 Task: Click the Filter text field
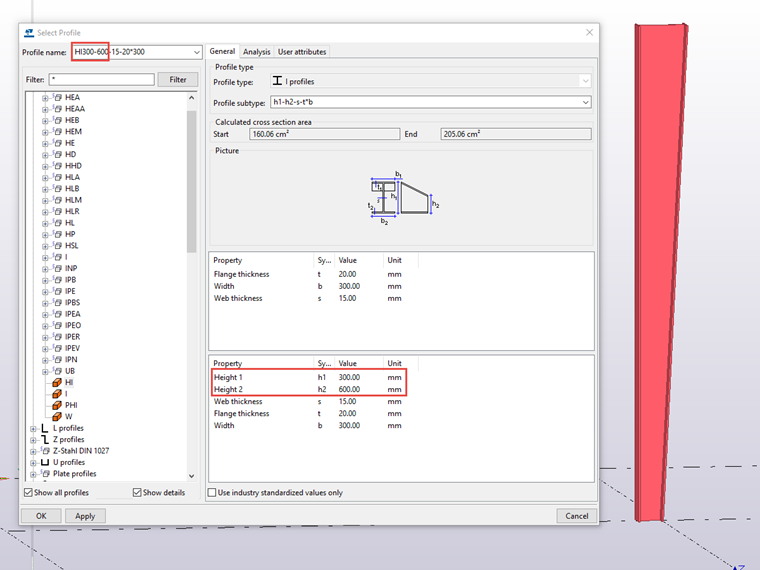pyautogui.click(x=102, y=79)
